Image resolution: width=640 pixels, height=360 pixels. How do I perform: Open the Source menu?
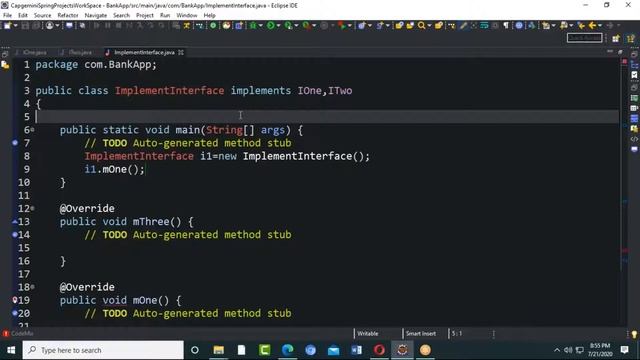(x=42, y=16)
